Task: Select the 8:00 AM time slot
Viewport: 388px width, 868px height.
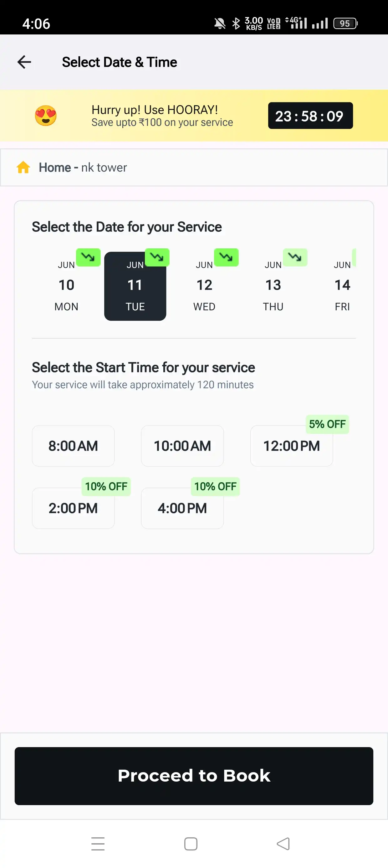Action: pos(73,446)
